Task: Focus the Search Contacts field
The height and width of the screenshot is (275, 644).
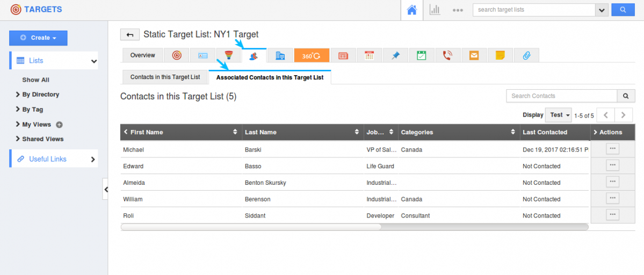Action: 562,96
